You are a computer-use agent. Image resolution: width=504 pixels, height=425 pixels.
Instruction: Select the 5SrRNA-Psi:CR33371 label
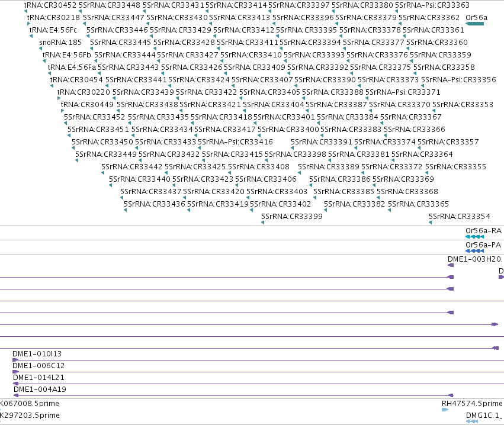(403, 92)
